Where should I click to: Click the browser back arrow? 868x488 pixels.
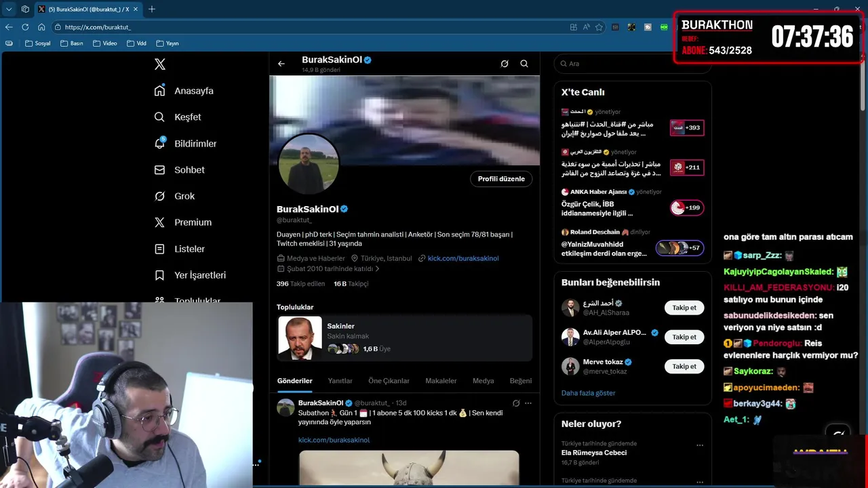[x=9, y=27]
